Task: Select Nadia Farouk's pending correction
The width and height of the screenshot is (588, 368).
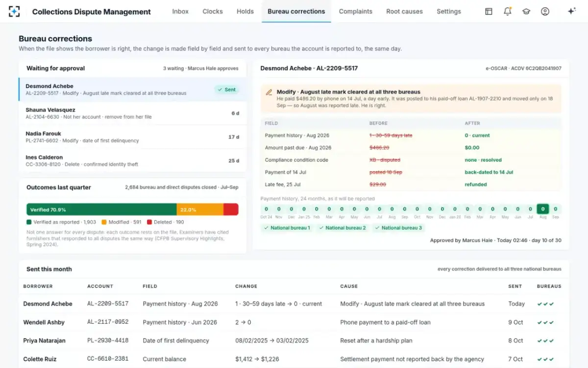Action: tap(132, 137)
